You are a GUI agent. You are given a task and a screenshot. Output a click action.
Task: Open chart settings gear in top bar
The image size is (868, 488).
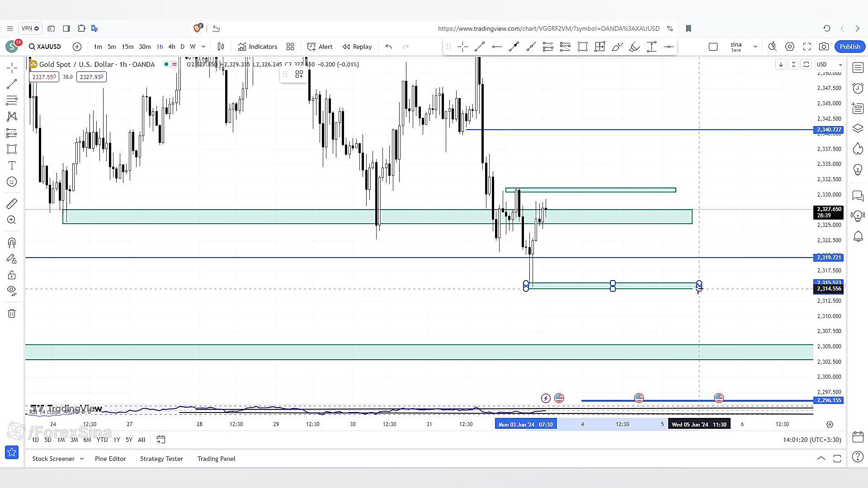[x=790, y=47]
